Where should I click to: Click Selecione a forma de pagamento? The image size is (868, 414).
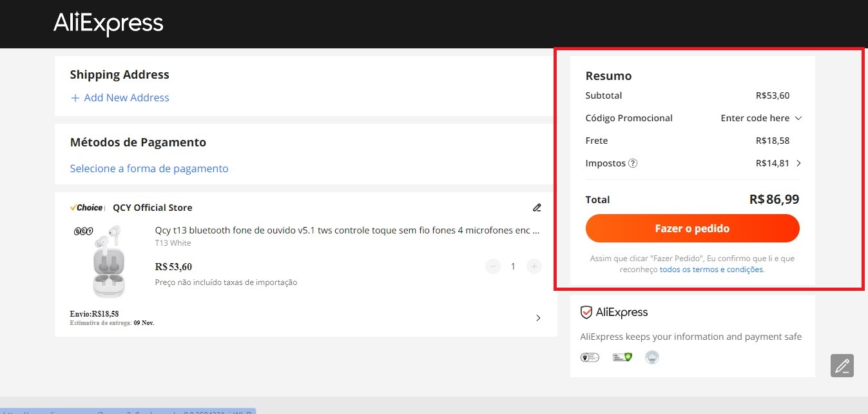click(x=149, y=168)
